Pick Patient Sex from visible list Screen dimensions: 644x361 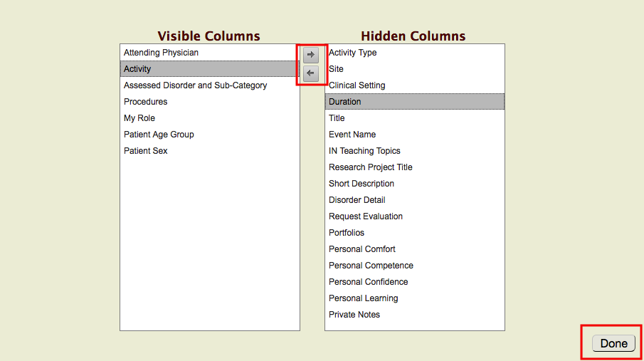(209, 151)
